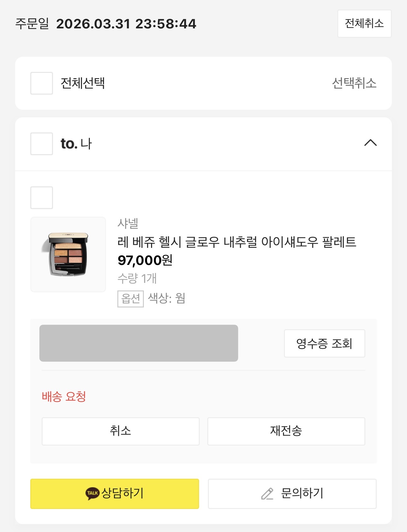Screen dimensions: 407x532
Task: Open 영수증 조회 receipt lookup
Action: (324, 343)
